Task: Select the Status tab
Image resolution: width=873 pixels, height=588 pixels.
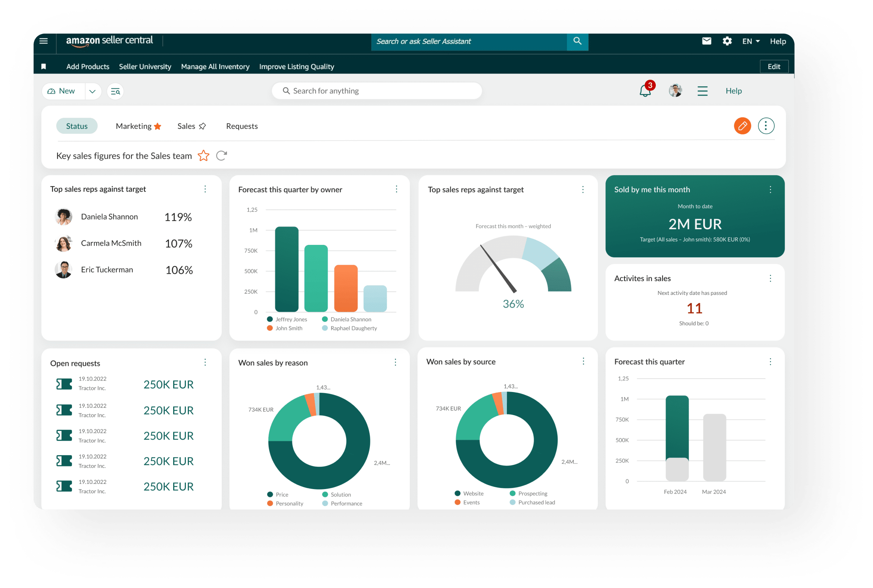Action: [x=77, y=126]
